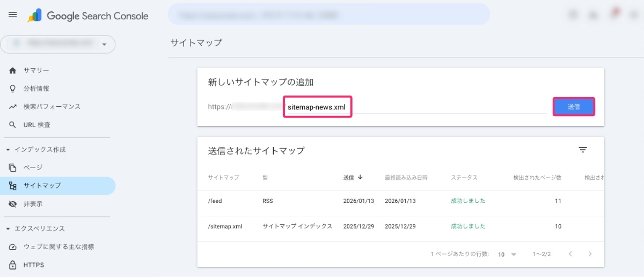Screen dimensions: 644x277
Task: Click the lightbulb insights icon
Action: pos(13,89)
